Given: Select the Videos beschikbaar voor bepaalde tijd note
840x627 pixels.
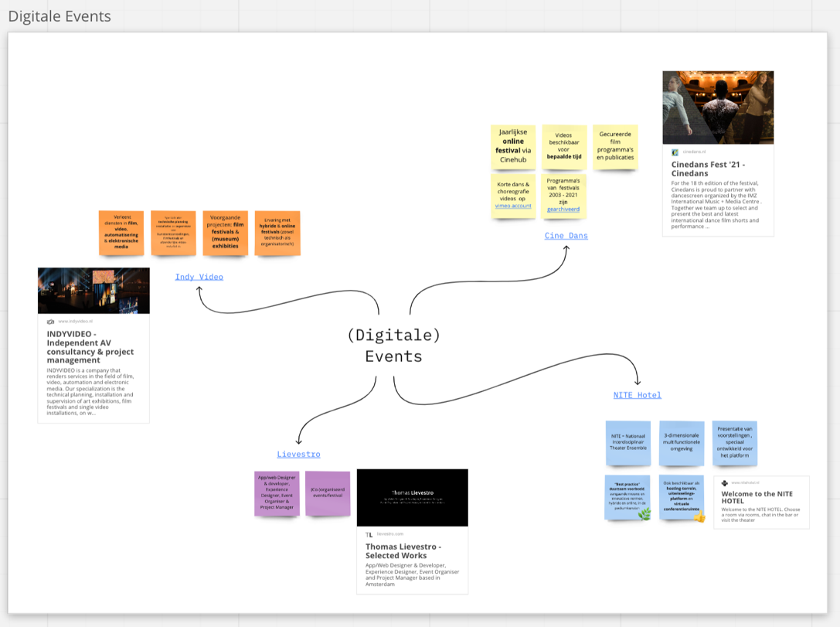Looking at the screenshot, I should pyautogui.click(x=563, y=147).
